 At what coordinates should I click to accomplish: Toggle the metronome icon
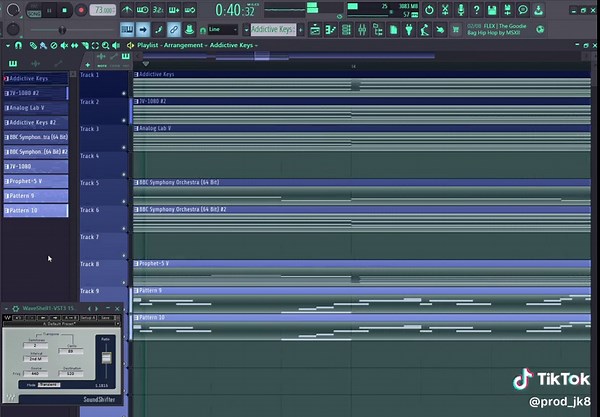tap(127, 10)
